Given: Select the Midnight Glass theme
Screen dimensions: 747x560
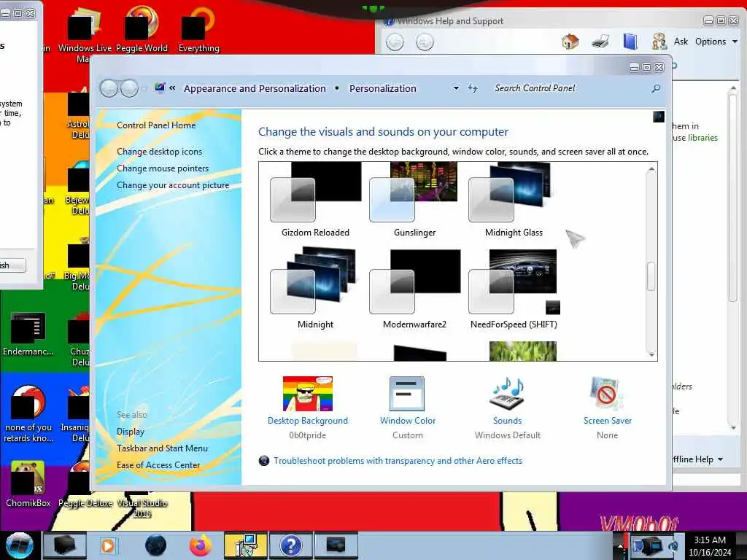Looking at the screenshot, I should [x=514, y=199].
